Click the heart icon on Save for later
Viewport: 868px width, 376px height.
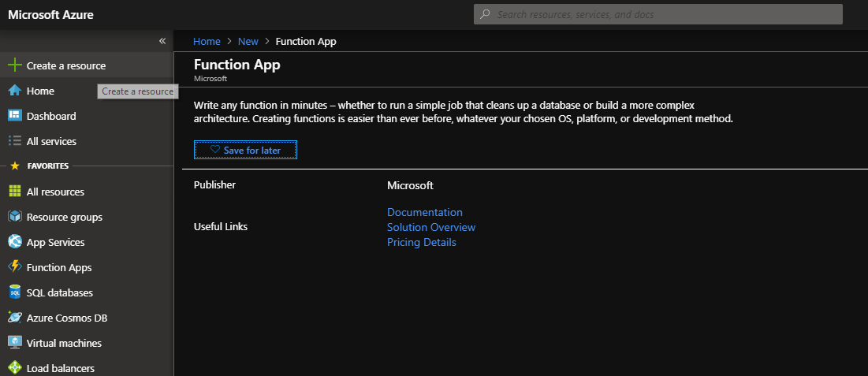coord(215,150)
